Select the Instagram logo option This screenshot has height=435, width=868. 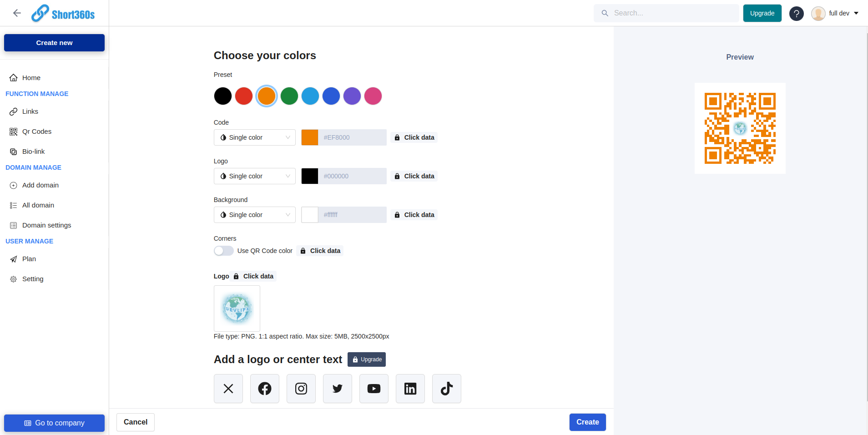pos(301,389)
